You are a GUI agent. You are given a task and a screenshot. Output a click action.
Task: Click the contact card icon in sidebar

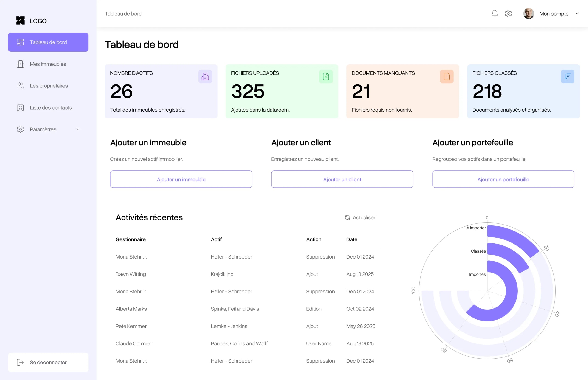point(20,108)
